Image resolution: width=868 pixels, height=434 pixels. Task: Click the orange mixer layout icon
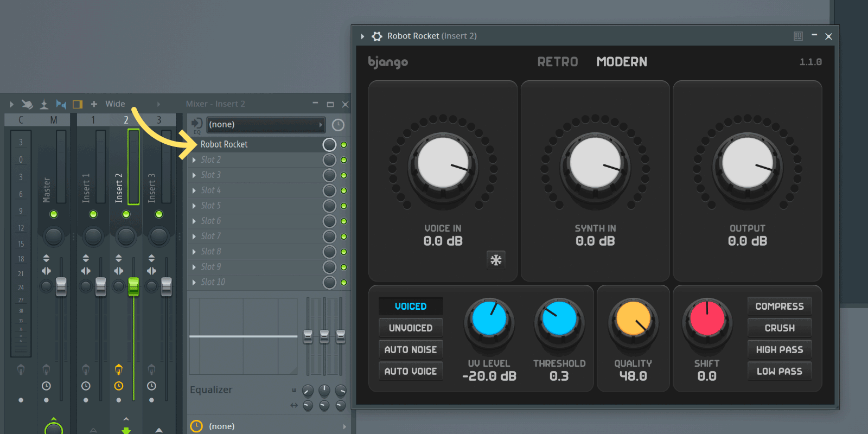click(x=78, y=104)
